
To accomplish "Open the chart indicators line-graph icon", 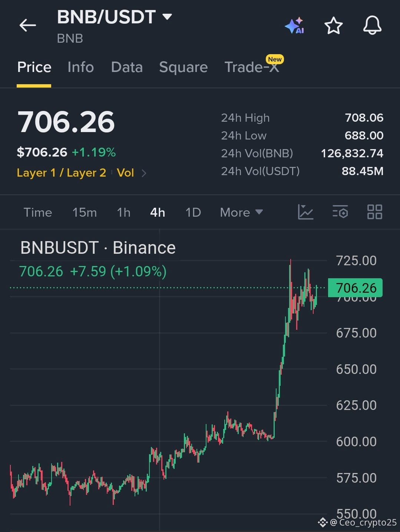I will (x=305, y=212).
